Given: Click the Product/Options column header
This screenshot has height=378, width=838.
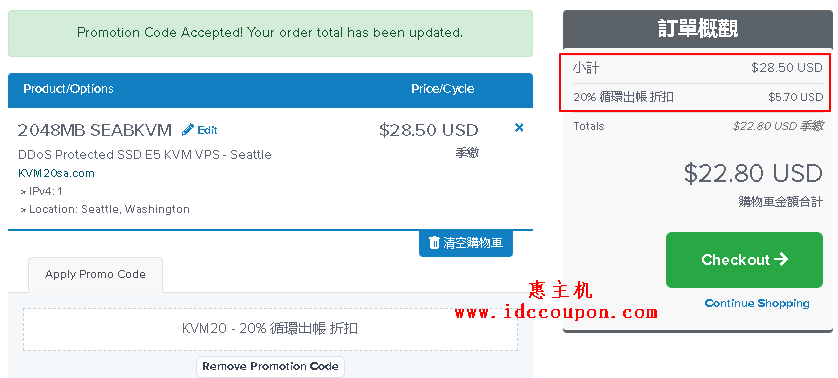Looking at the screenshot, I should [68, 89].
